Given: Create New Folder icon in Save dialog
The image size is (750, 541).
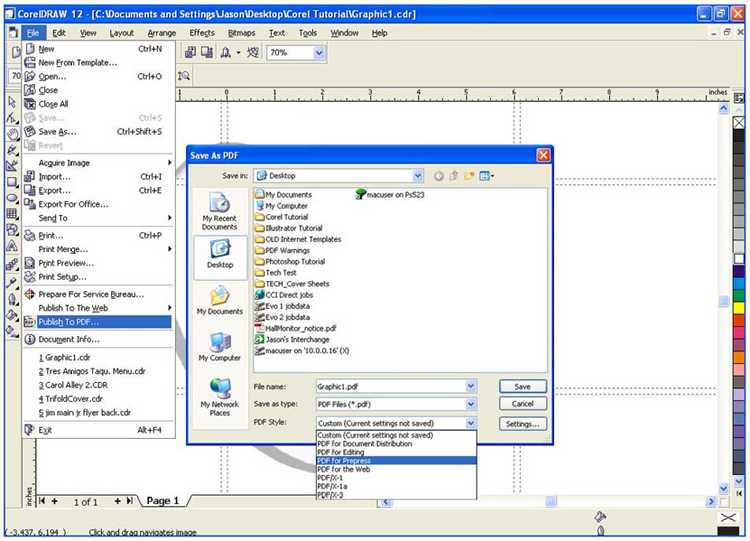Looking at the screenshot, I should click(x=469, y=176).
